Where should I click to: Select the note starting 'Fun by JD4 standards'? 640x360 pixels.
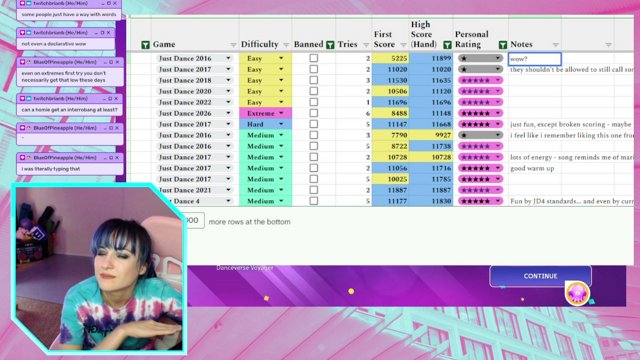pyautogui.click(x=571, y=201)
